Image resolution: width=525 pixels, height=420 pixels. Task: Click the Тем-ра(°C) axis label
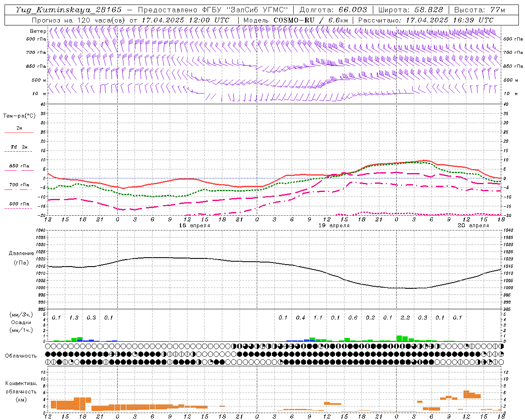pos(19,116)
